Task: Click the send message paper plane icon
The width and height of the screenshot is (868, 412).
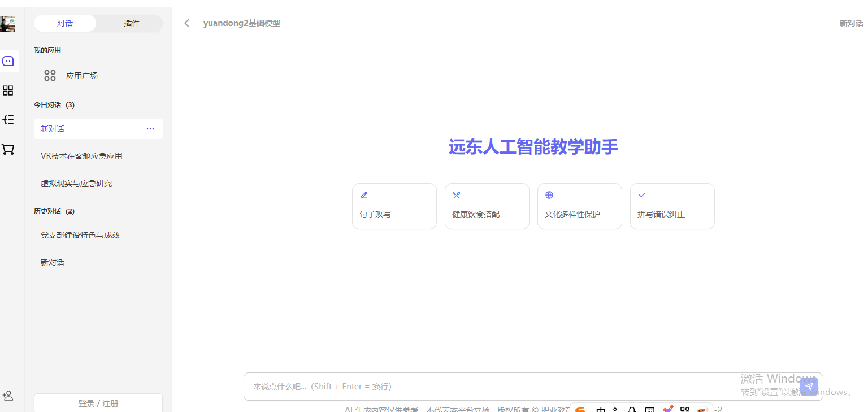Action: click(809, 387)
